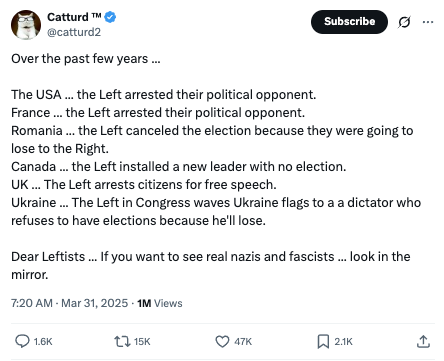Click the 2.1K bookmarks count
The width and height of the screenshot is (444, 361).
(x=343, y=342)
